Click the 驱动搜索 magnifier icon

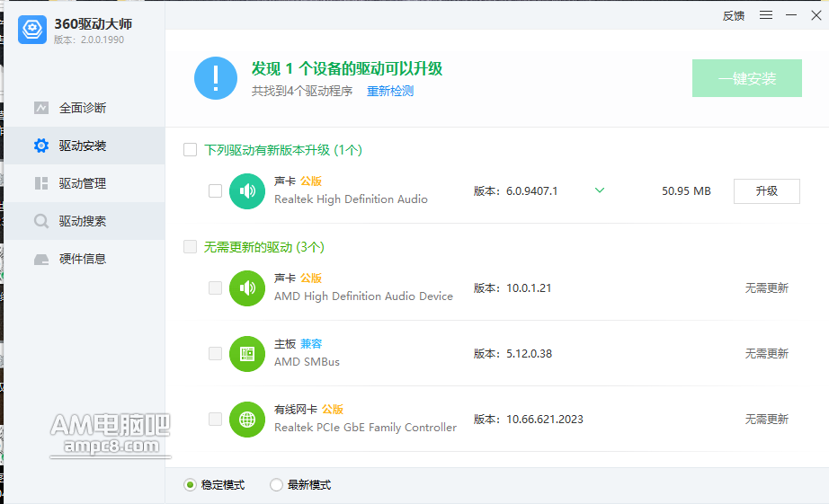[x=41, y=221]
